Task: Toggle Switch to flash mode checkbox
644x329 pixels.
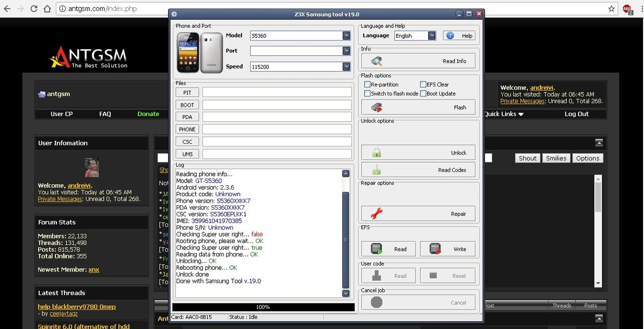Action: (367, 94)
